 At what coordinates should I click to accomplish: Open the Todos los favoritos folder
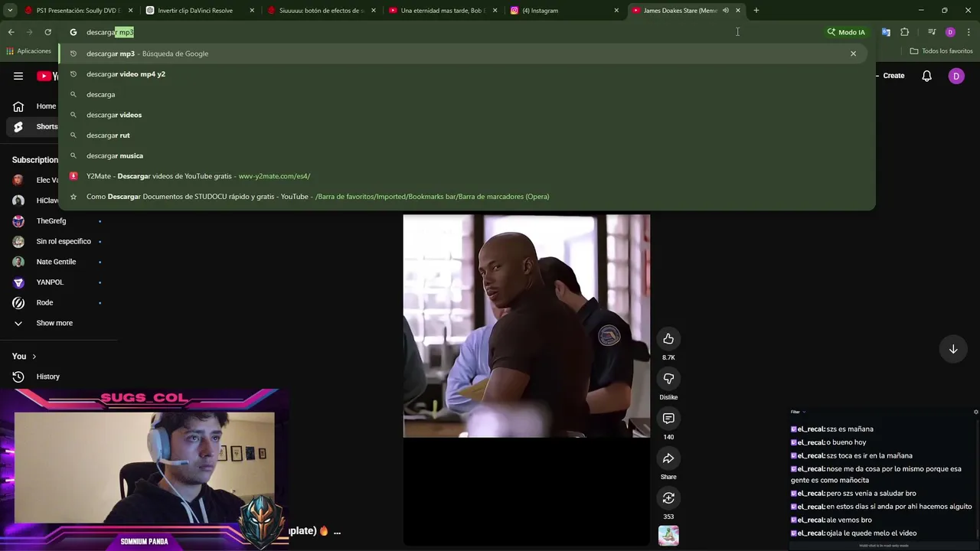pyautogui.click(x=941, y=51)
